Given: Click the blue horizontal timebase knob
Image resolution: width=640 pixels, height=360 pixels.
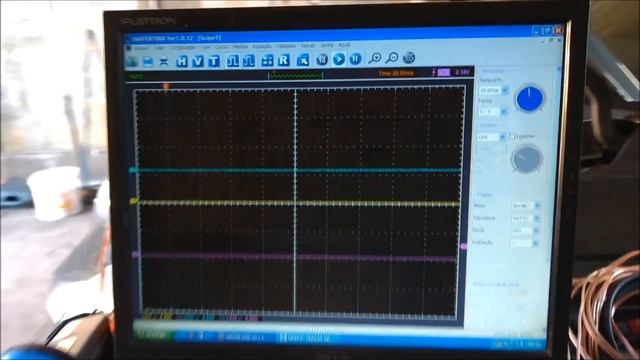Looking at the screenshot, I should (x=529, y=98).
